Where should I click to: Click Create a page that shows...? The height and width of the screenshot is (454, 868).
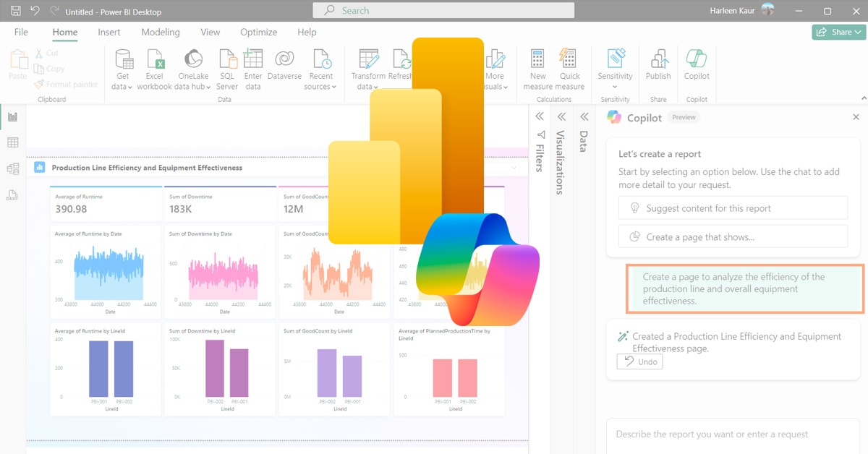click(x=733, y=236)
